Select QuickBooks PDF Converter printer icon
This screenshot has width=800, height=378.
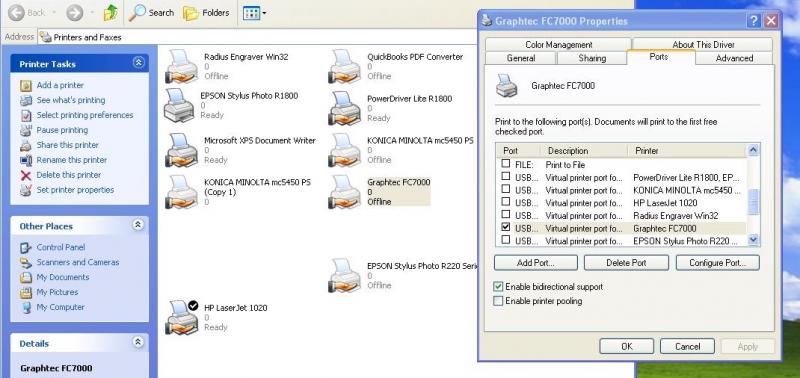[344, 66]
